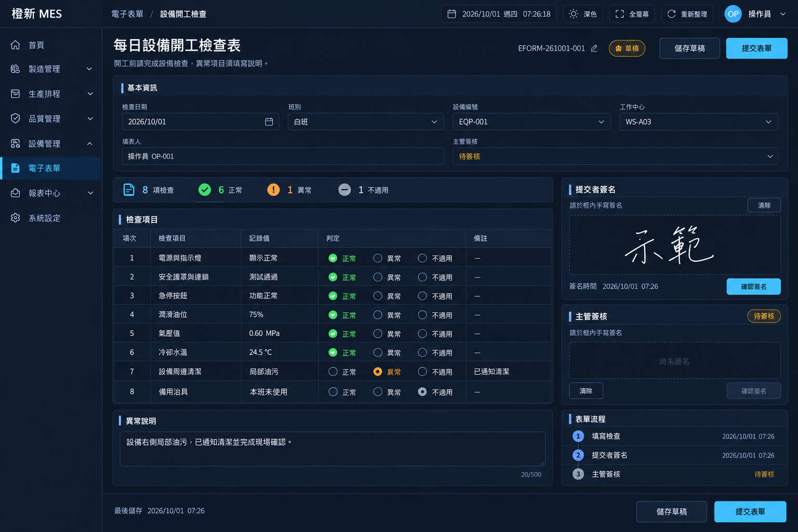Select 正常 for 冷卻水溫
The image size is (798, 532).
[x=333, y=352]
